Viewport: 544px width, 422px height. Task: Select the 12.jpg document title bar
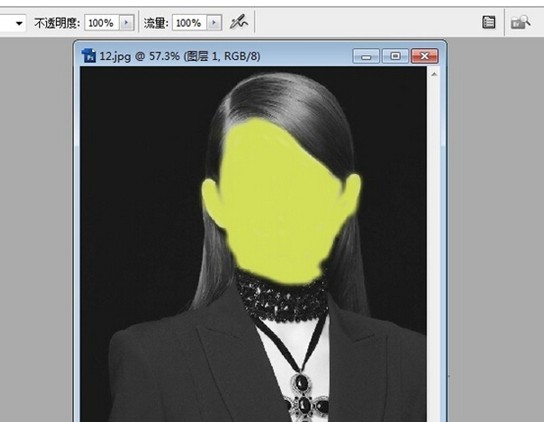216,56
